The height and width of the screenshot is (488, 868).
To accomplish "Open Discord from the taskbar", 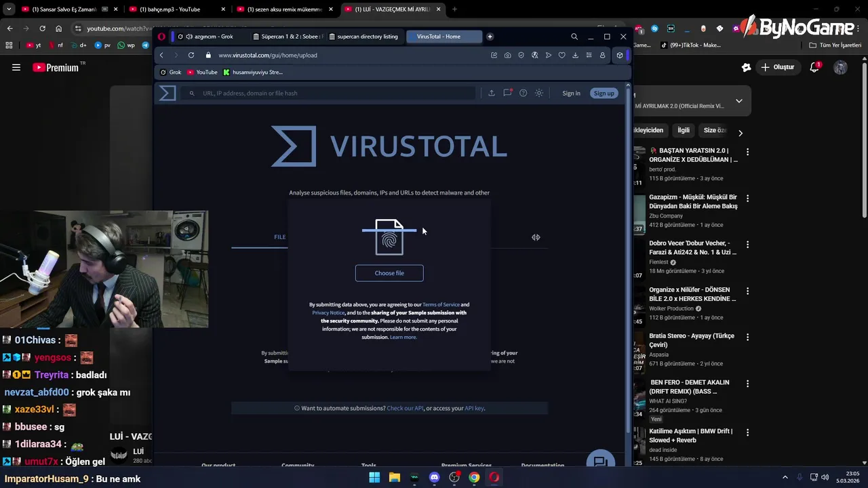I will (x=434, y=477).
